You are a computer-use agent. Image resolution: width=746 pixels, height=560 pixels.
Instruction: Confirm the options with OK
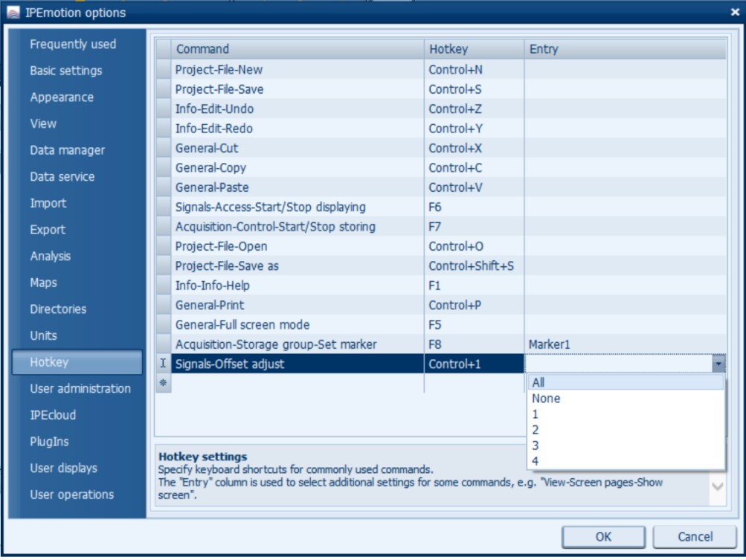pyautogui.click(x=603, y=537)
